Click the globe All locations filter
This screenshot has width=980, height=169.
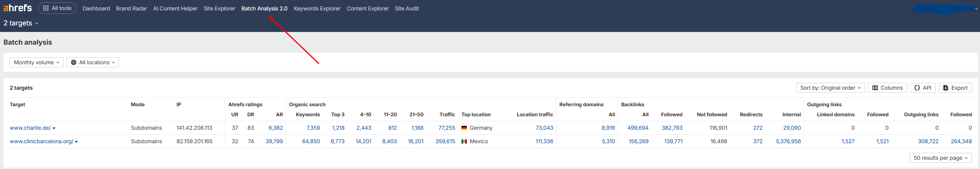pos(93,62)
